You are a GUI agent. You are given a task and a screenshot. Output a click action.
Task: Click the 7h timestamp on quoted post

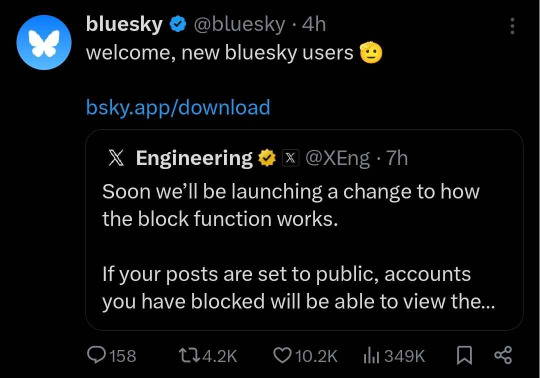click(x=397, y=158)
